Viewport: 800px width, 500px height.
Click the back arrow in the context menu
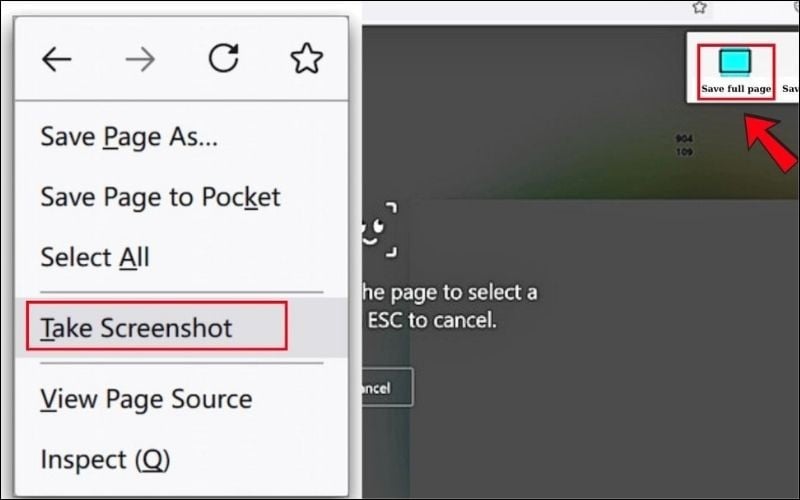point(57,60)
